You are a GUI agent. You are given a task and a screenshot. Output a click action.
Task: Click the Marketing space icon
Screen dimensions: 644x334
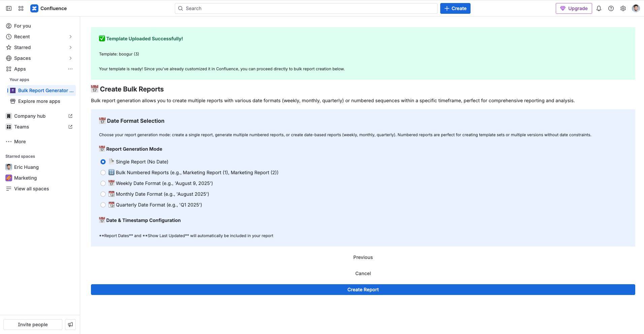(9, 178)
